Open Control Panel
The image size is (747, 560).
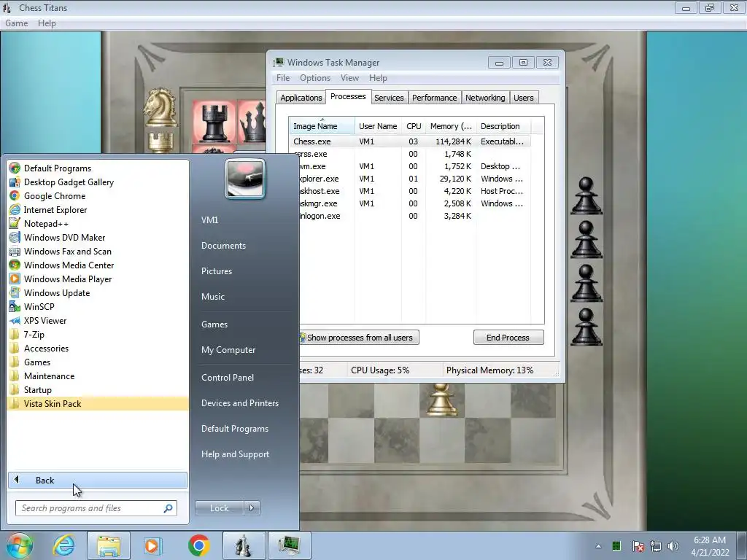point(228,377)
